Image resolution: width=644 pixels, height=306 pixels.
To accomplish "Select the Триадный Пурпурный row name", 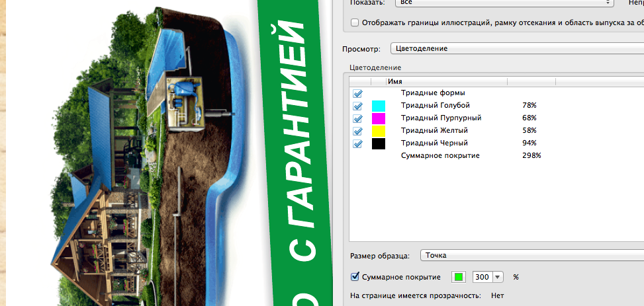I will pyautogui.click(x=441, y=118).
